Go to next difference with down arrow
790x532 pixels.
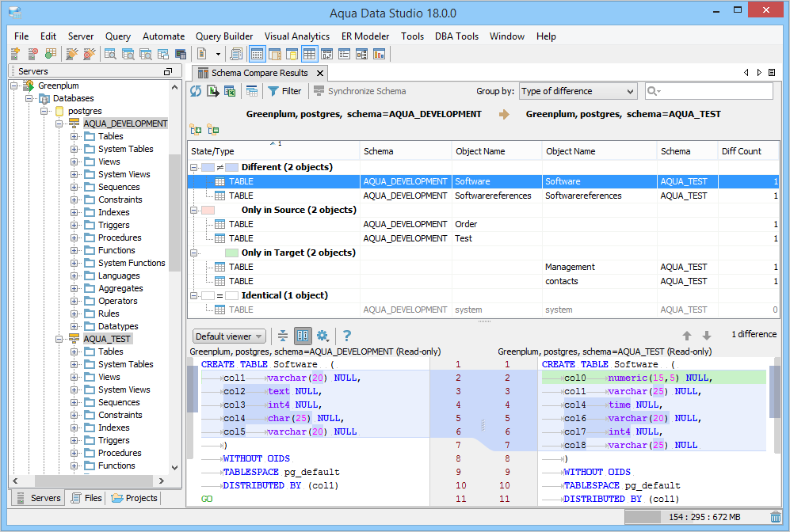point(706,335)
